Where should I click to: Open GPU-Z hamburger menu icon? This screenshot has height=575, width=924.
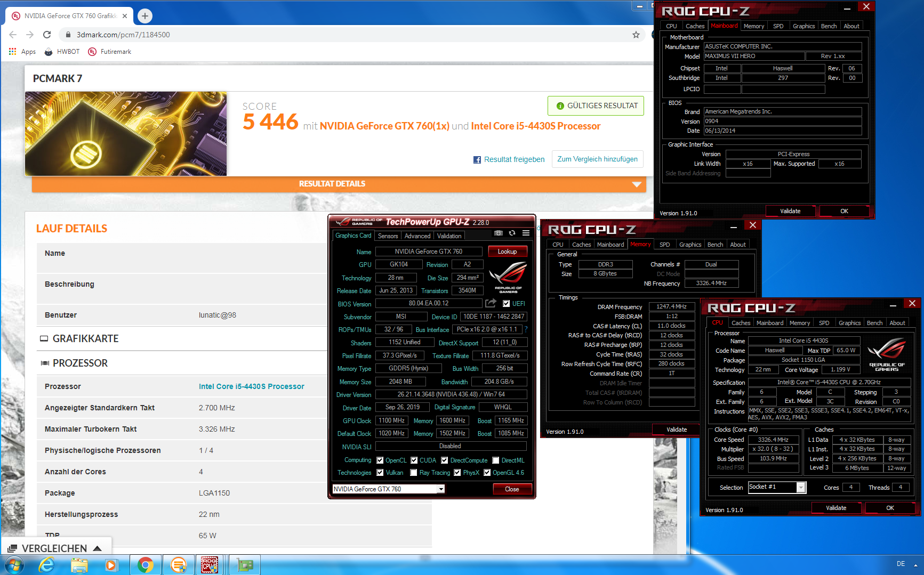pyautogui.click(x=526, y=233)
